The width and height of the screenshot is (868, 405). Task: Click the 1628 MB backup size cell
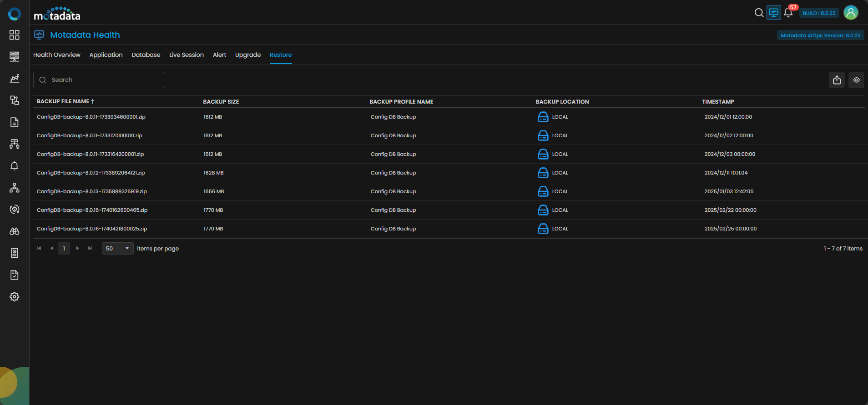pos(214,173)
